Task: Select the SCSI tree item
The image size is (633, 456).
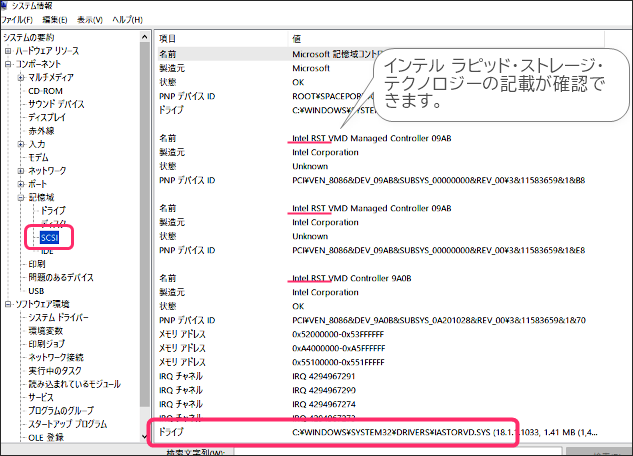Action: [x=50, y=238]
